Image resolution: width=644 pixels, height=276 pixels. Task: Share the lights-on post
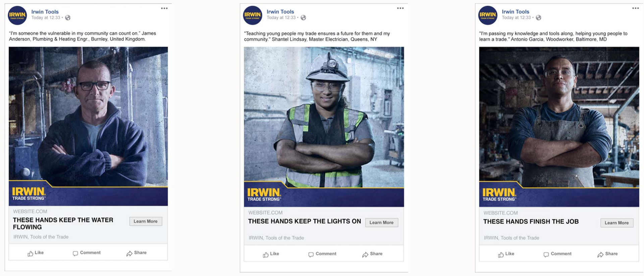pos(372,254)
